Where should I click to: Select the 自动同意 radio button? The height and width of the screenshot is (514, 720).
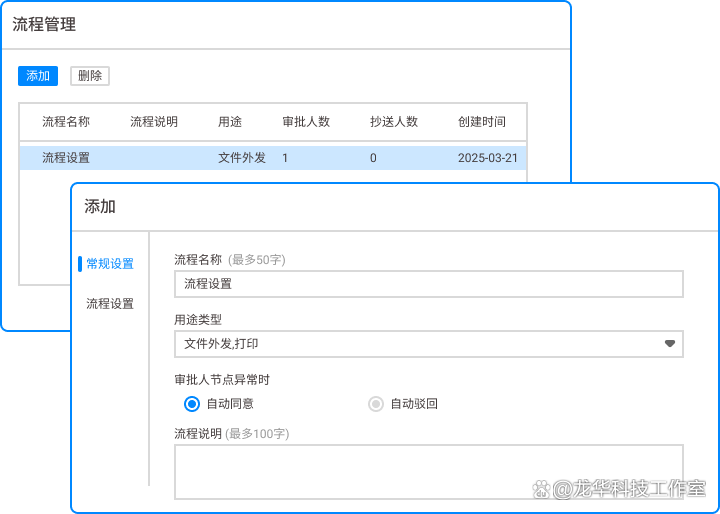coord(192,404)
